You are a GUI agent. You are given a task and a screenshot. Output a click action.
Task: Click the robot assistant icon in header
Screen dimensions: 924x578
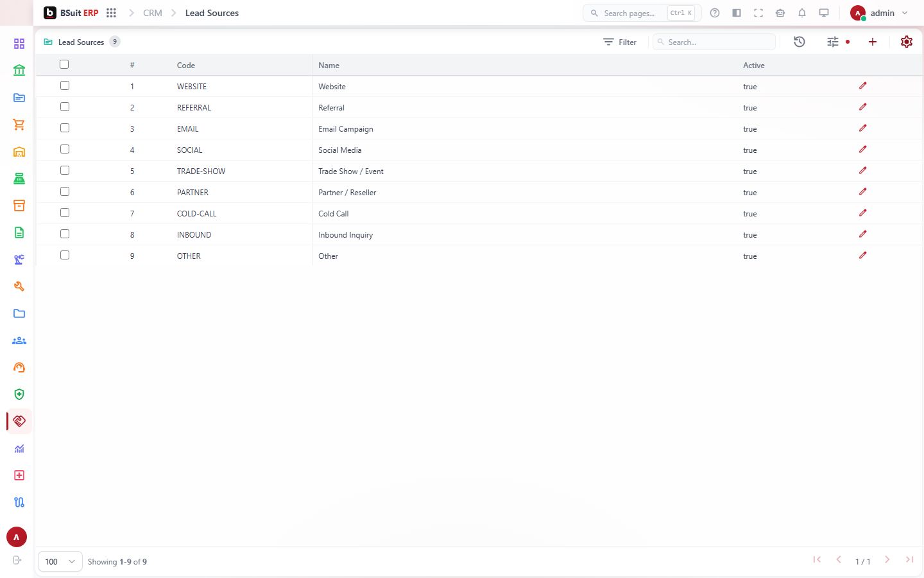click(780, 13)
